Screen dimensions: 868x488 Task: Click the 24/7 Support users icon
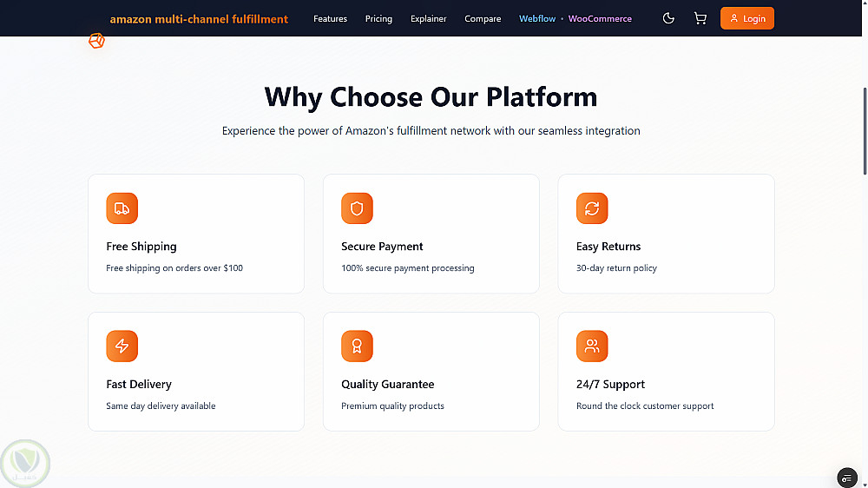pos(592,346)
